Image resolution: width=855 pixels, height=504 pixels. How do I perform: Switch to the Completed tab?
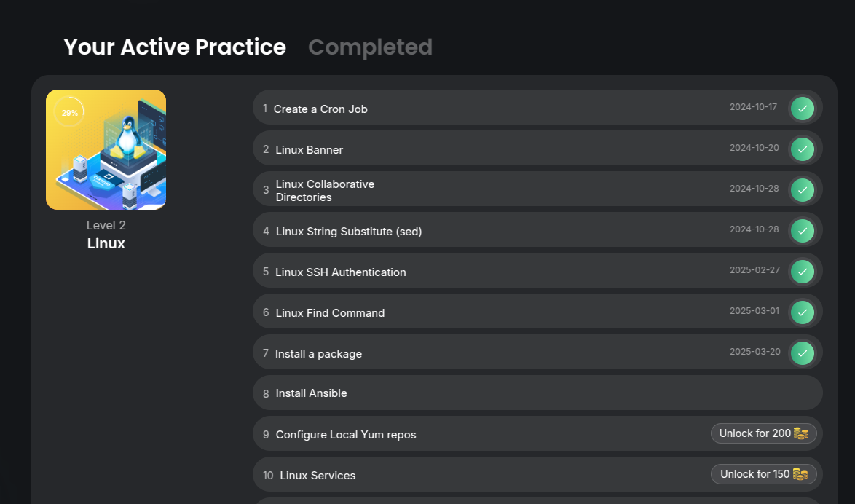coord(370,47)
